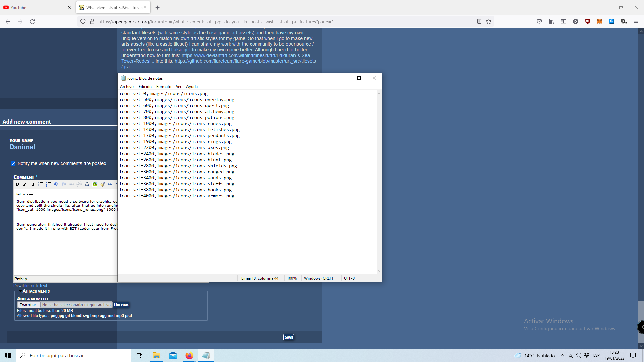This screenshot has height=362, width=644.
Task: Toggle Notify me when new comments posted
Action: [x=13, y=164]
